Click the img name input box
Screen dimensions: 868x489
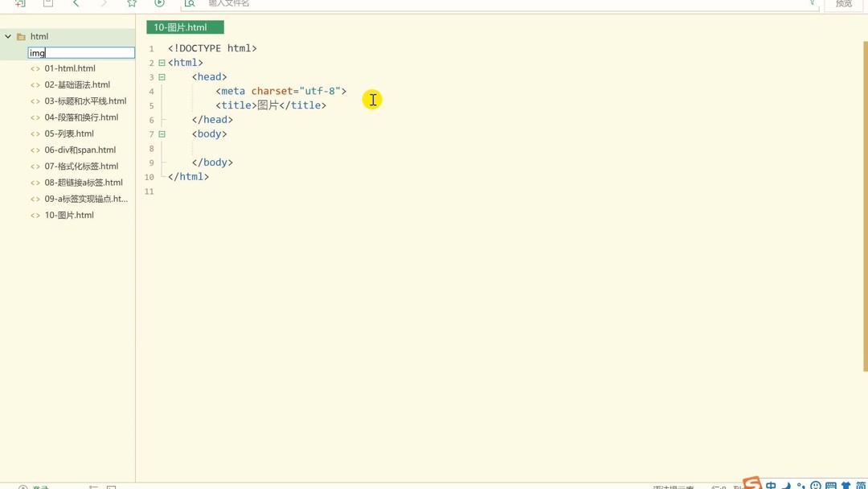point(81,53)
